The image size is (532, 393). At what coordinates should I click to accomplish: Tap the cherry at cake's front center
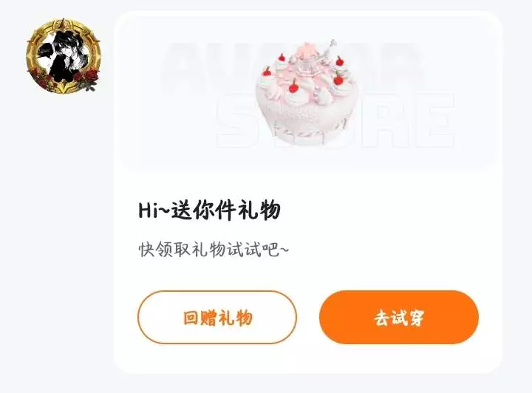pos(293,86)
